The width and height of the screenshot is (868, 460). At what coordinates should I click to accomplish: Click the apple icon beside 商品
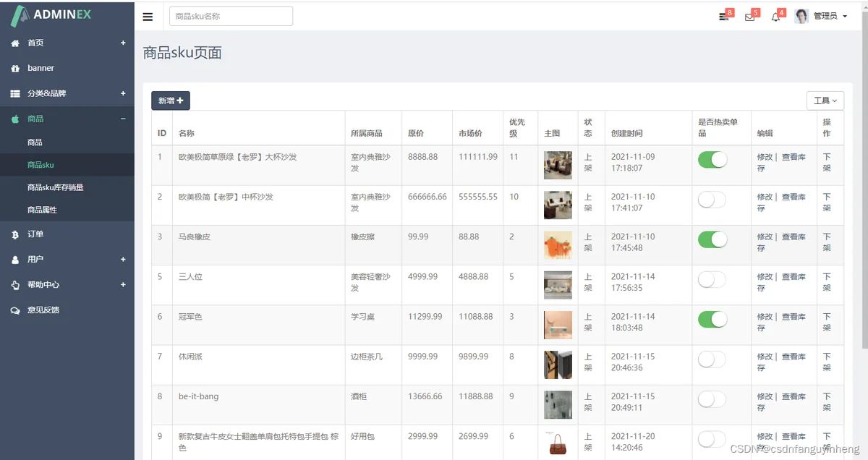[x=15, y=119]
